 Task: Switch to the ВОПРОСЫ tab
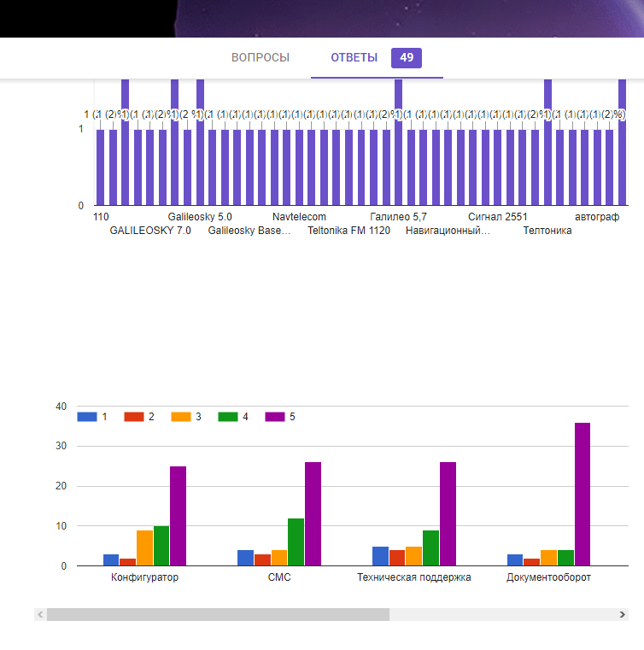(x=261, y=58)
